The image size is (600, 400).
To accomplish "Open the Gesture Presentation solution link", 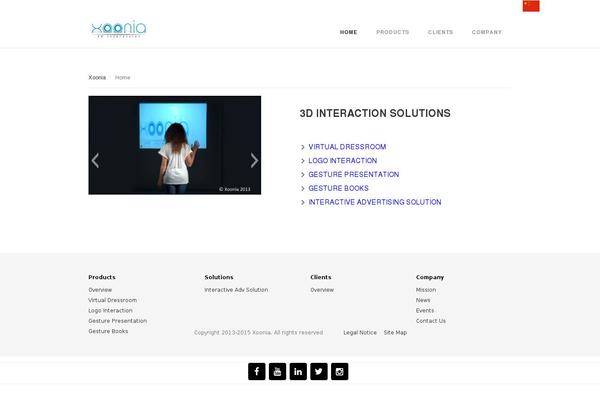I will coord(354,174).
